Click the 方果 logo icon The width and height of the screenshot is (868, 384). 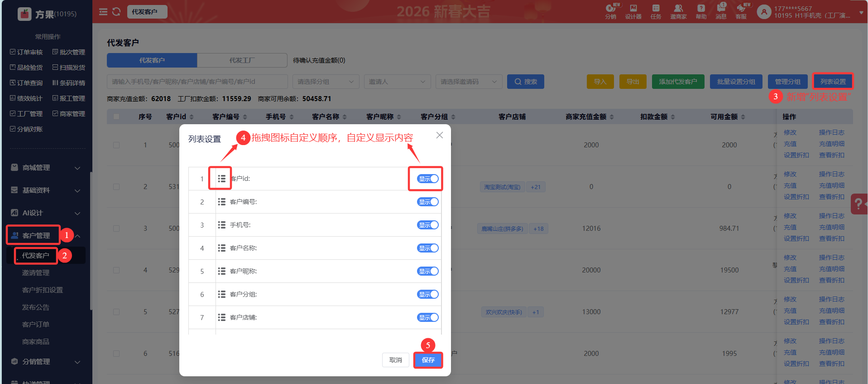tap(24, 14)
